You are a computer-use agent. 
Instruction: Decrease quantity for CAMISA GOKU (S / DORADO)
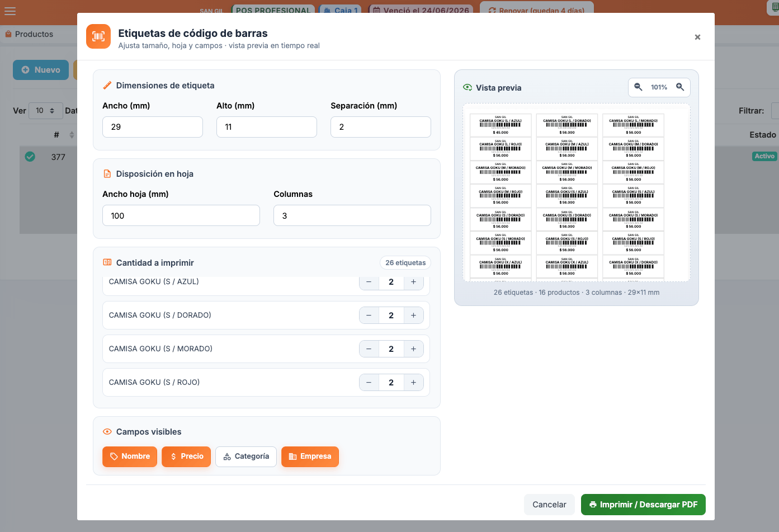click(x=369, y=316)
